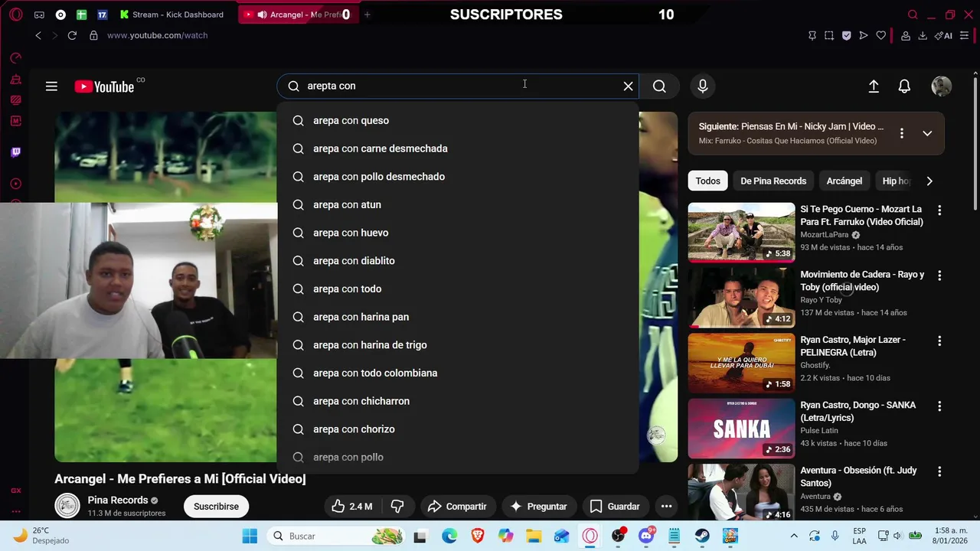This screenshot has width=980, height=551.
Task: Select suggestion "arepa con todo"
Action: pos(458,289)
